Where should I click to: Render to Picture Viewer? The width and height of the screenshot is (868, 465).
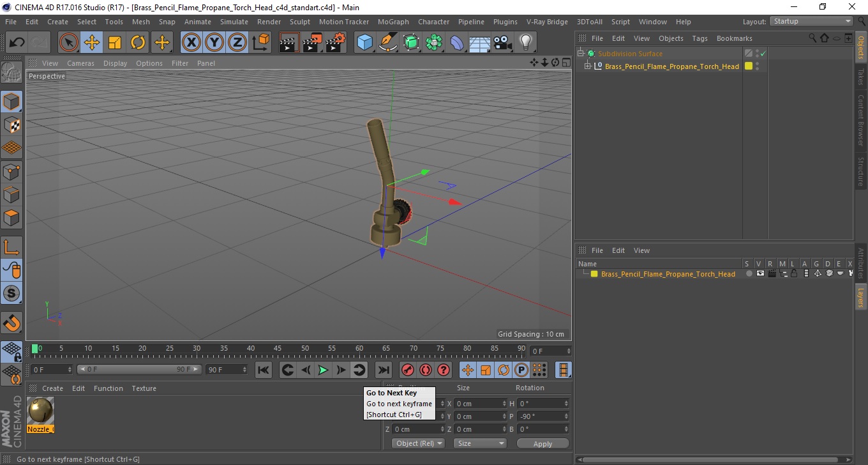313,43
